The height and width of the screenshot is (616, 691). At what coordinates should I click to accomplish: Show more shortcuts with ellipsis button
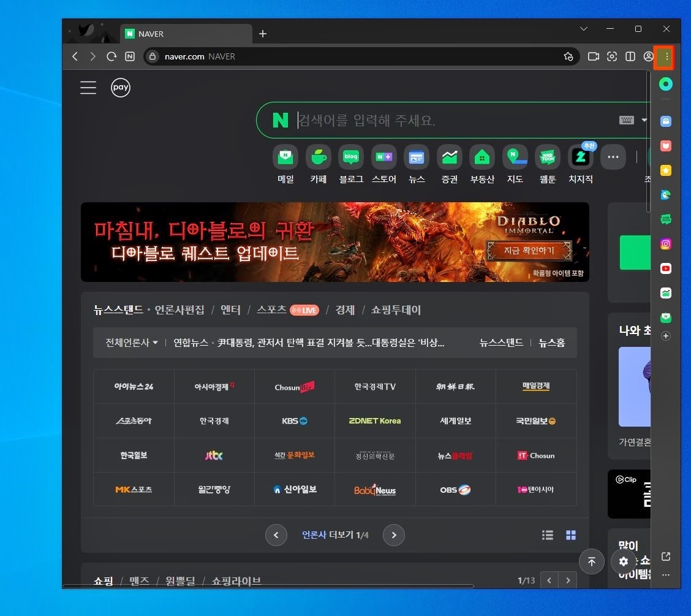613,157
